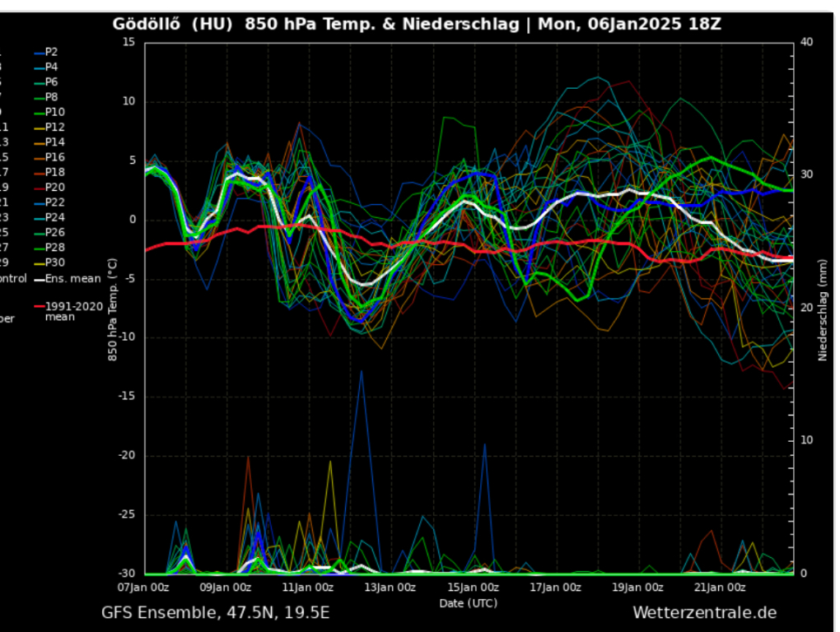
Task: Click the GFS Ensemble, 47.5N, 19.5E caption
Action: point(215,613)
